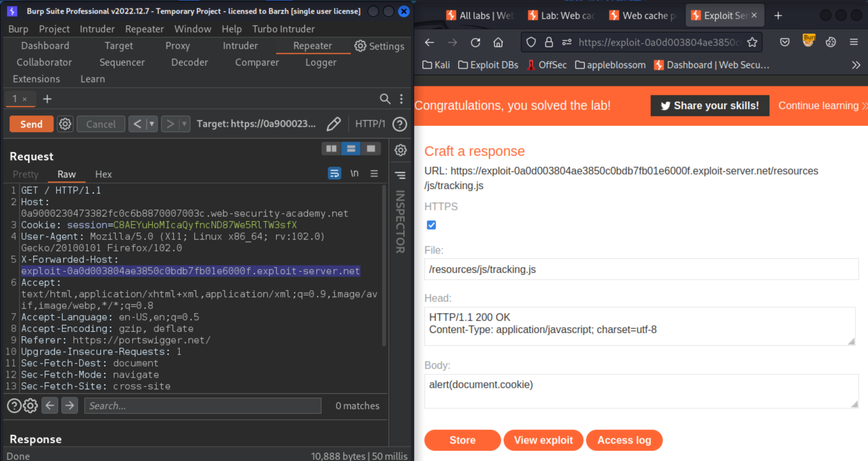The width and height of the screenshot is (868, 461).
Task: Click the View exploit button
Action: tap(543, 440)
